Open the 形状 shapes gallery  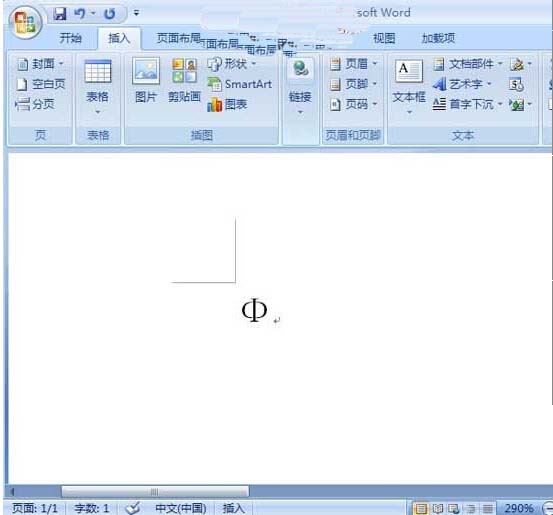coord(231,64)
